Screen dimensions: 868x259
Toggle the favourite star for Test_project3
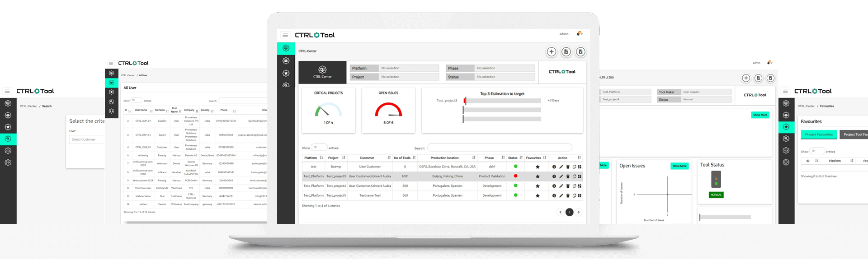click(x=538, y=176)
